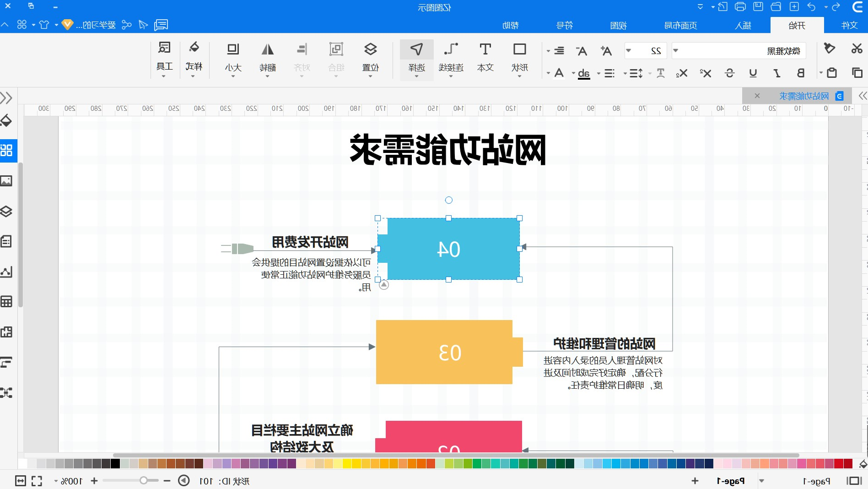
Task: Close the 网站功能需求 document tab
Action: pos(757,96)
